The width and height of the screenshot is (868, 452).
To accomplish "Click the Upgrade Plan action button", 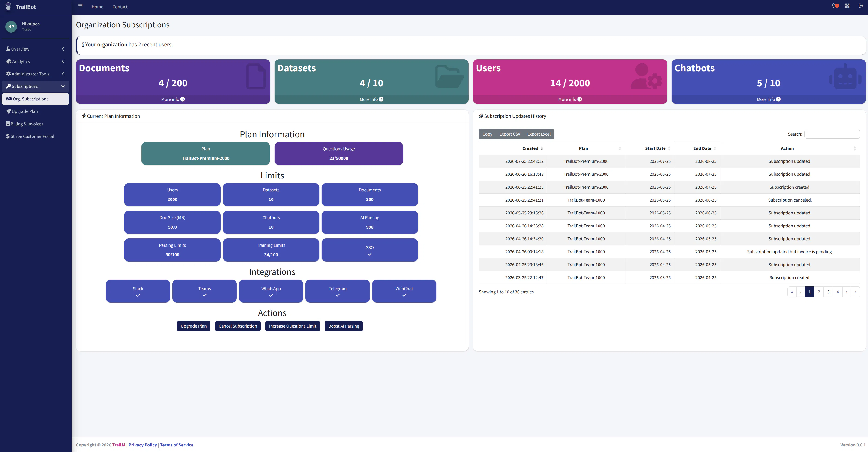I will tap(193, 326).
